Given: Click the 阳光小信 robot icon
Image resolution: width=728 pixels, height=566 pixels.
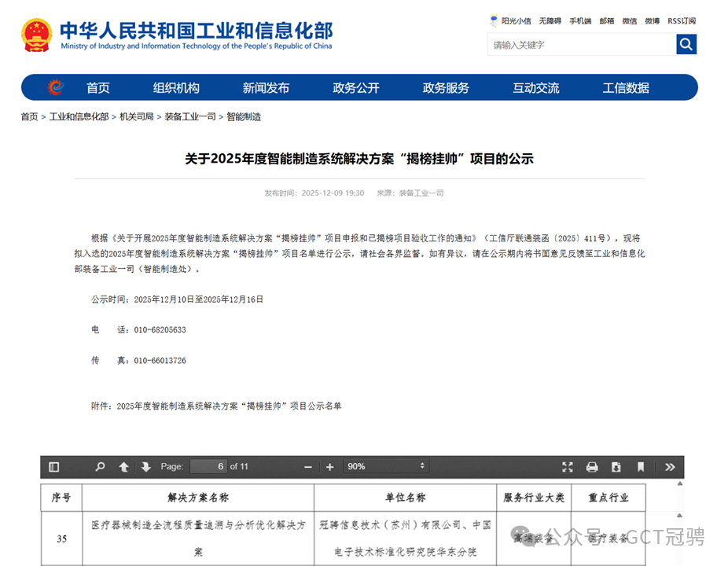Looking at the screenshot, I should click(x=494, y=20).
